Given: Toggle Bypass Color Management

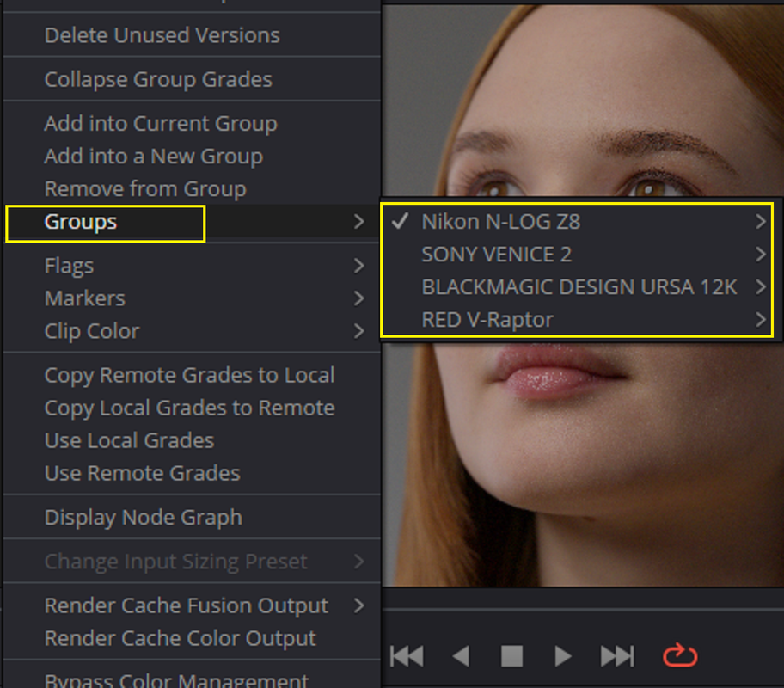Looking at the screenshot, I should (x=192, y=679).
